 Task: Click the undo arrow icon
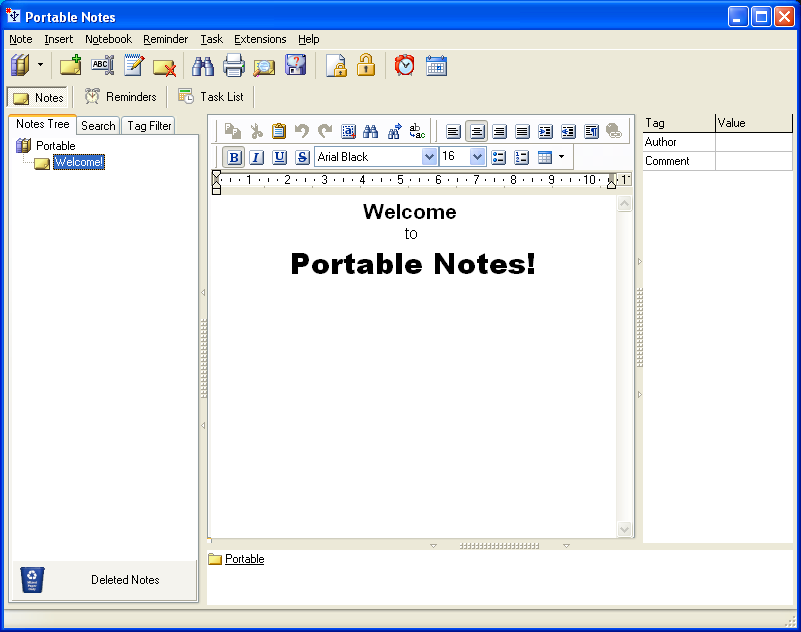coord(302,131)
